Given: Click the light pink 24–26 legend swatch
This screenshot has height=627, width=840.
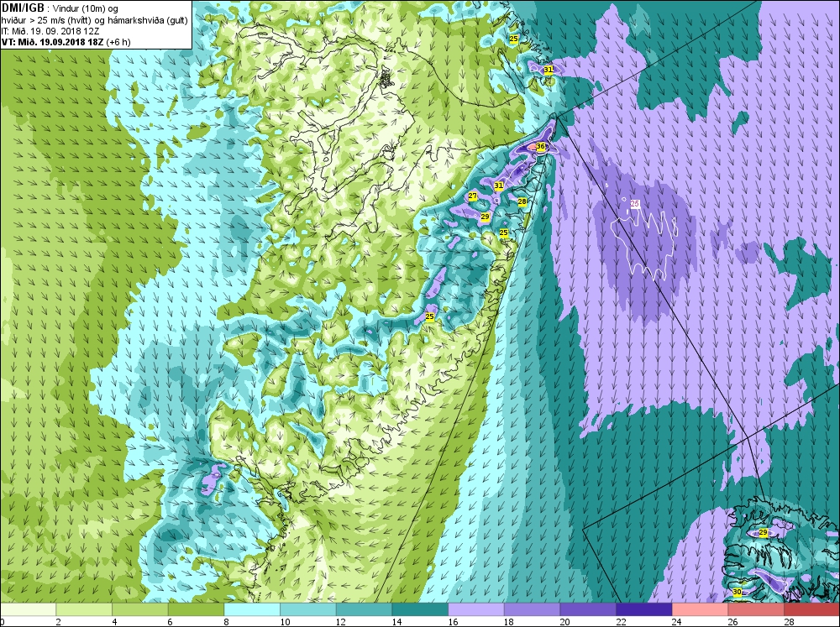Looking at the screenshot, I should 700,609.
